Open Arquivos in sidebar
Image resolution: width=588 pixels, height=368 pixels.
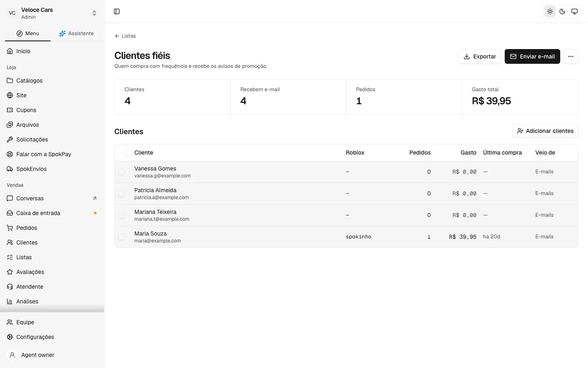click(x=52, y=125)
